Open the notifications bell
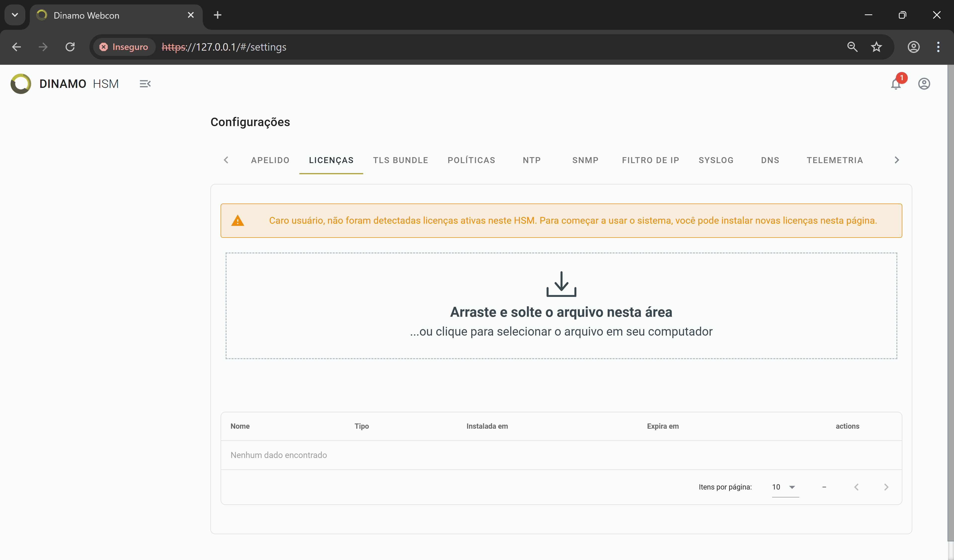The width and height of the screenshot is (954, 560). coord(896,84)
